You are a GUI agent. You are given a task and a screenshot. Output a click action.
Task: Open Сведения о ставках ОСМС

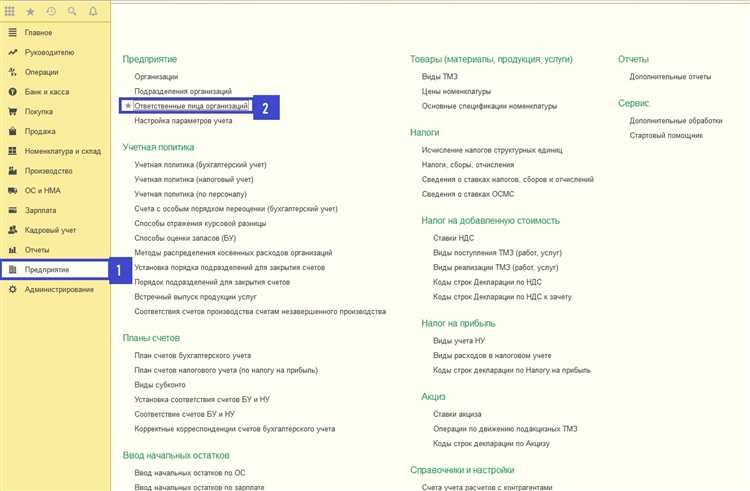[x=468, y=194]
